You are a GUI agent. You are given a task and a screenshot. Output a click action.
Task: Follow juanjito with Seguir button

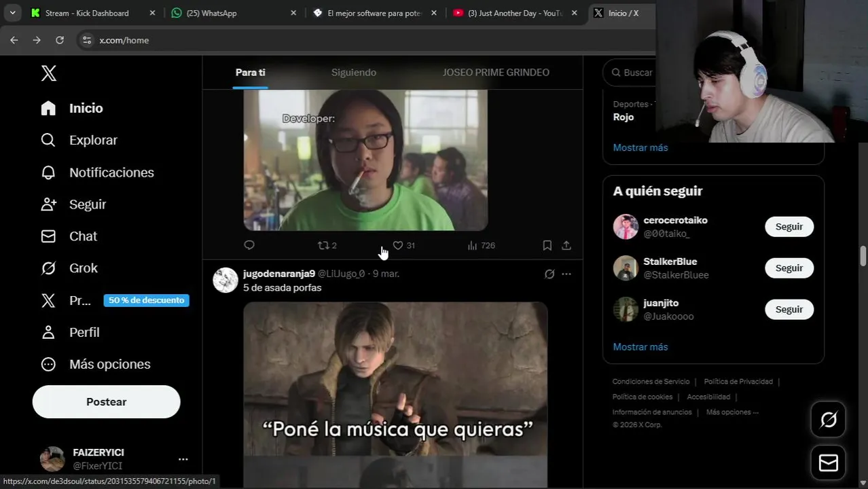point(789,310)
